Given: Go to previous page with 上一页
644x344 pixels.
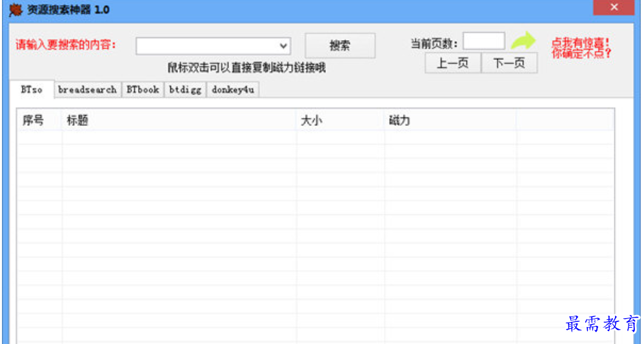Looking at the screenshot, I should point(452,63).
